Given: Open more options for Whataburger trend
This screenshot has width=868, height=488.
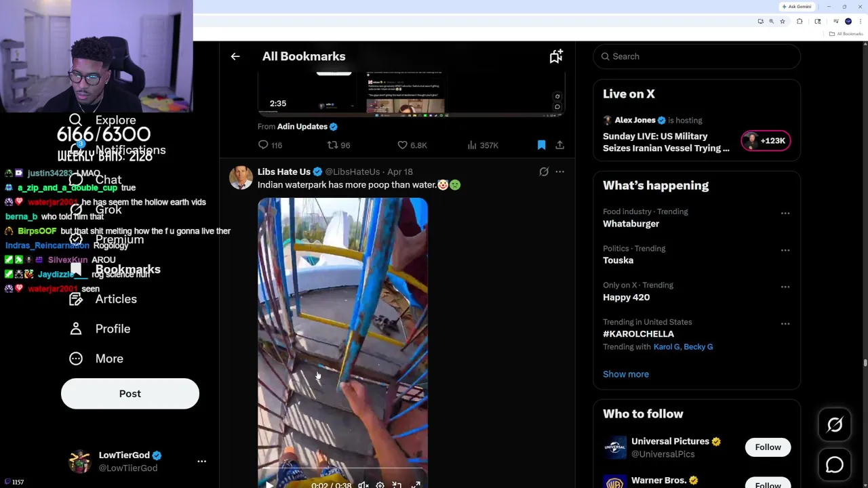Looking at the screenshot, I should 785,213.
